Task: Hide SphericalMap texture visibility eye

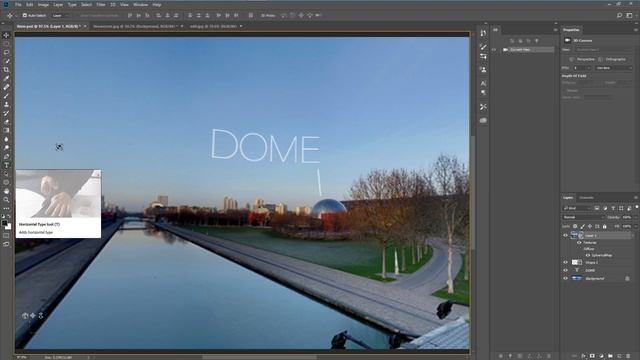Action: click(588, 255)
